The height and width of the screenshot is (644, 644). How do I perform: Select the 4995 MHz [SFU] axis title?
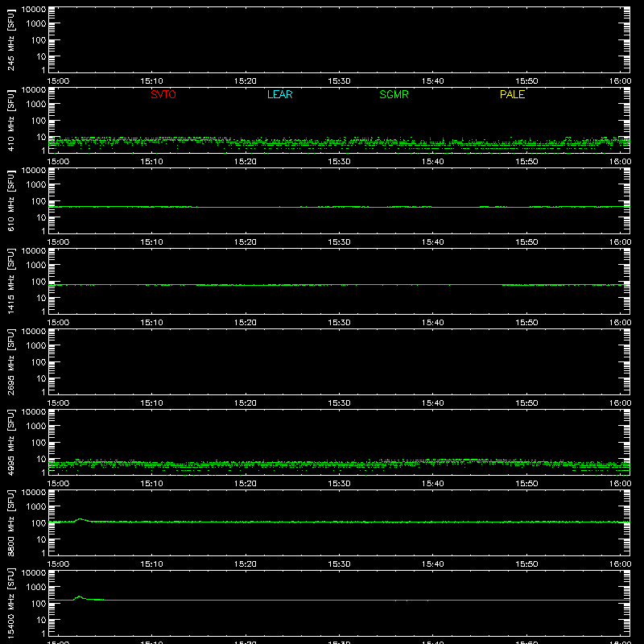(10, 443)
